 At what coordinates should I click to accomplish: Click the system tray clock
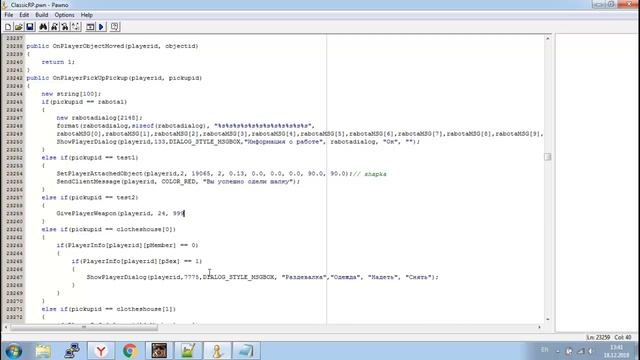click(616, 351)
